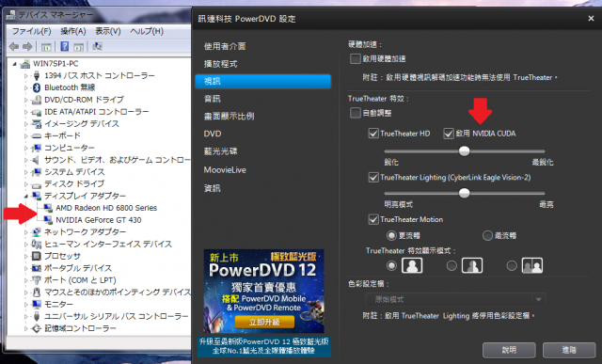Viewport: 602px width, 364px height.
Task: Select the キーボード category icon
Action: 37,135
